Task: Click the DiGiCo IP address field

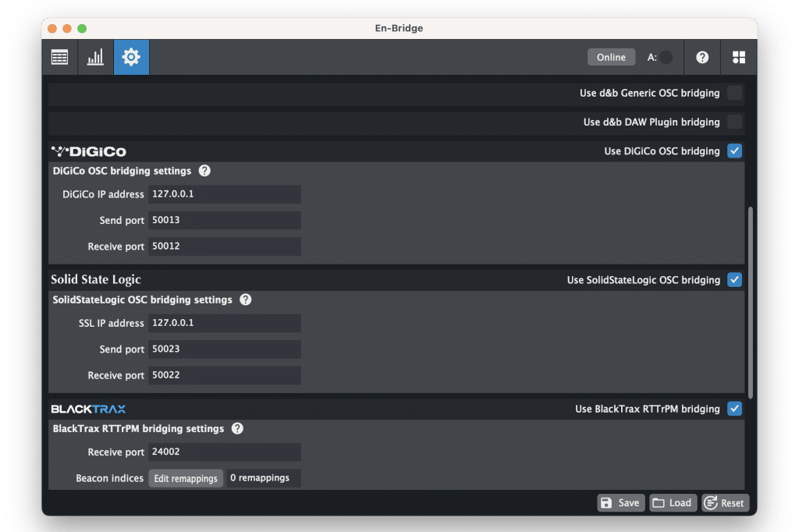Action: 224,194
